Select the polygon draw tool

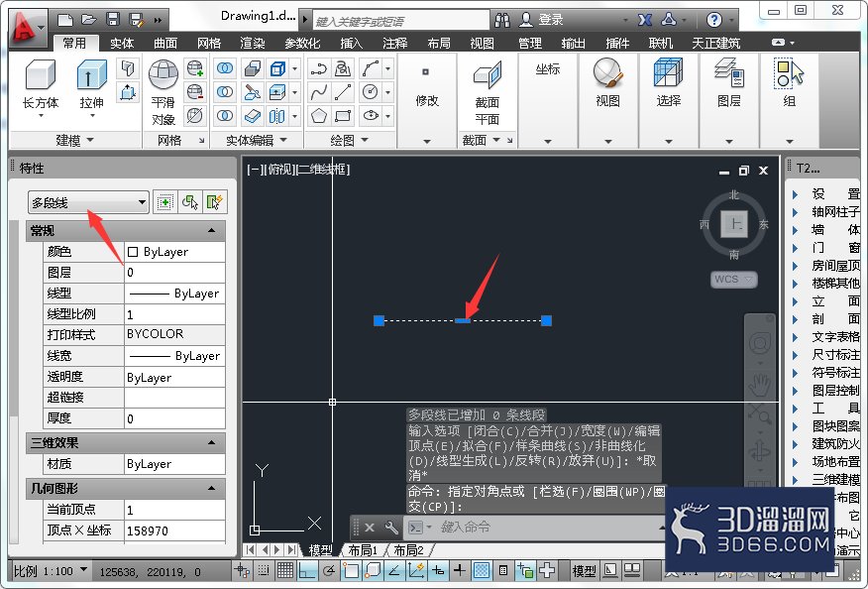318,115
